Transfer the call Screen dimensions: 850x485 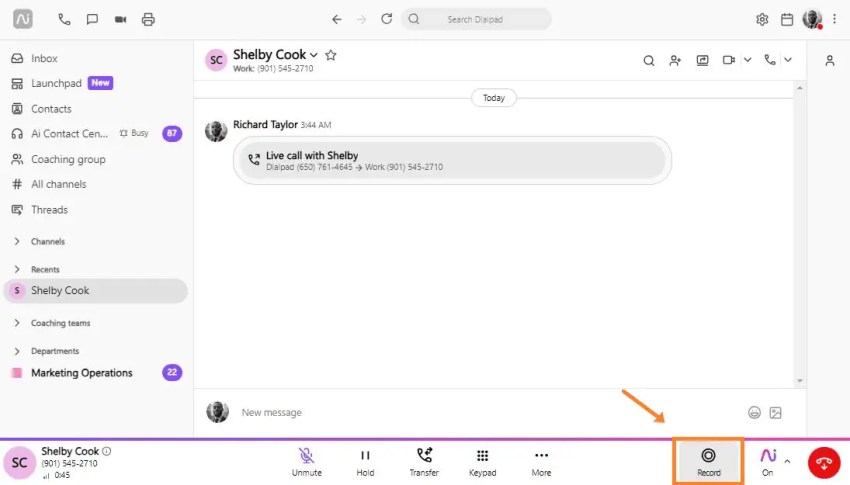(x=424, y=462)
